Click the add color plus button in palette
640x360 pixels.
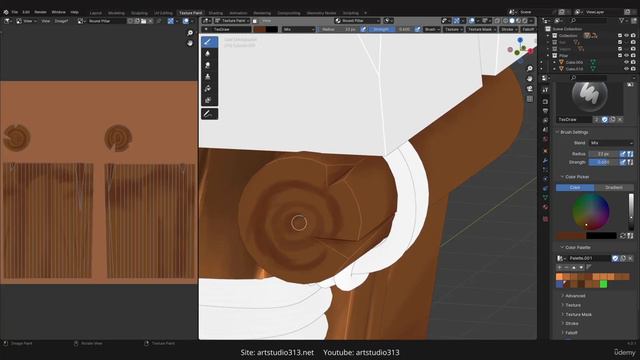coord(559,267)
